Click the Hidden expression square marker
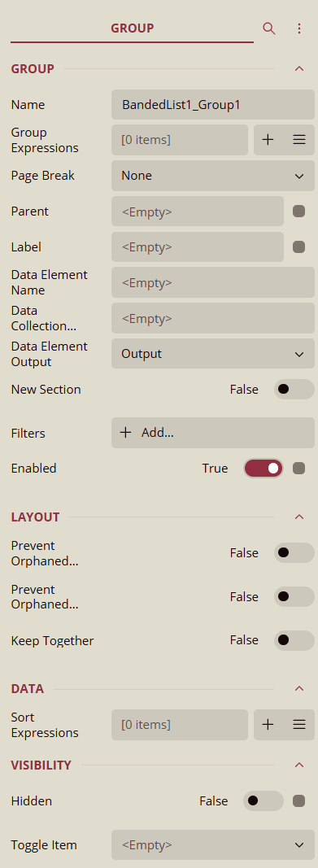Viewport: 318px width, 868px height. 298,801
